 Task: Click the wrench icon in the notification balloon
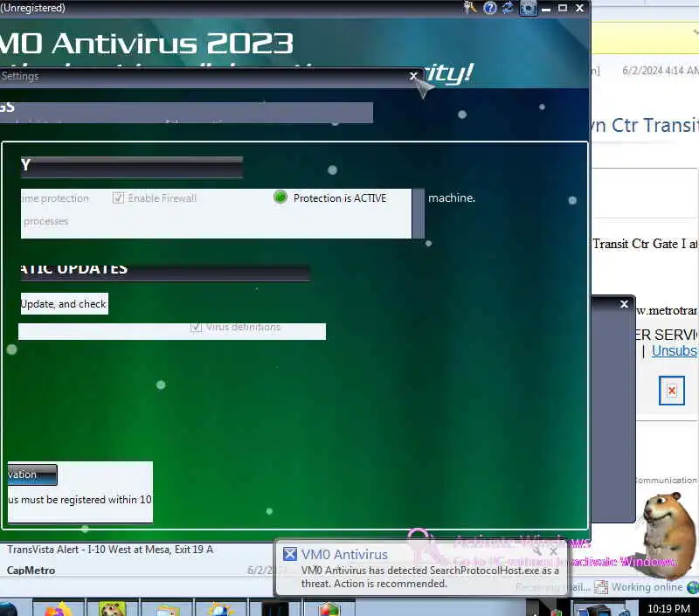[536, 551]
